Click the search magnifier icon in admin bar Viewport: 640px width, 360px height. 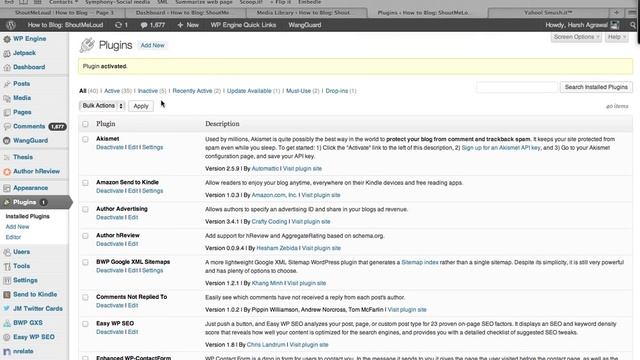point(633,25)
